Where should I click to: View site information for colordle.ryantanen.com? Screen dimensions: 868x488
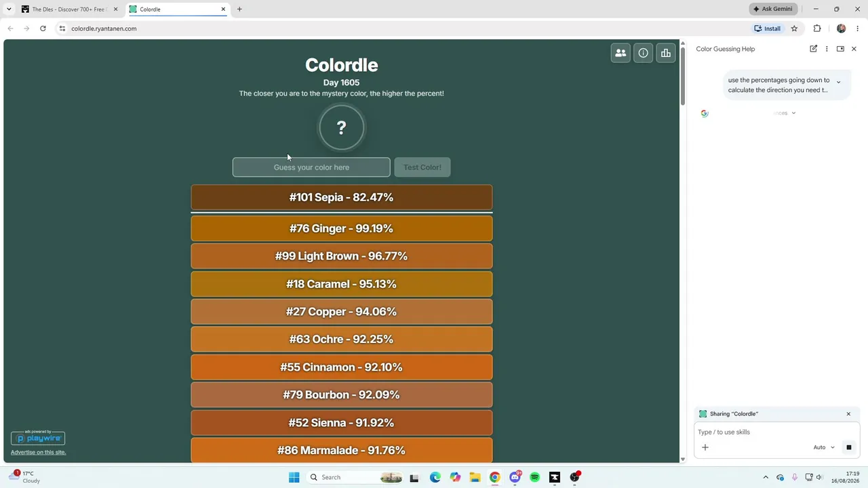coord(62,28)
